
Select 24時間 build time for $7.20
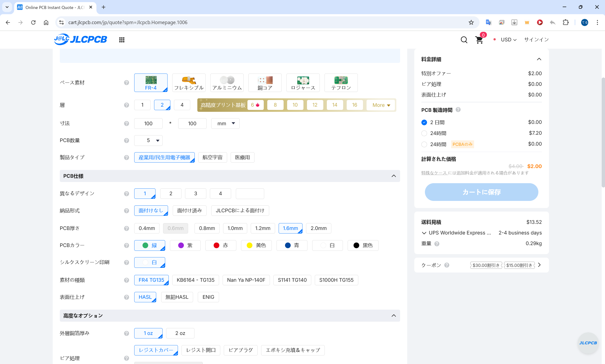[x=424, y=133]
